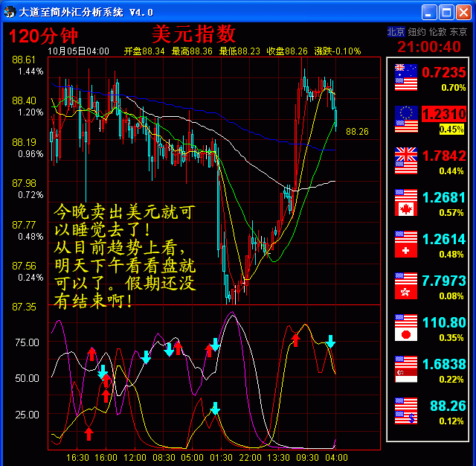Click the 88.26 dollar index quote in sidebar
This screenshot has height=466, width=476.
pyautogui.click(x=448, y=406)
